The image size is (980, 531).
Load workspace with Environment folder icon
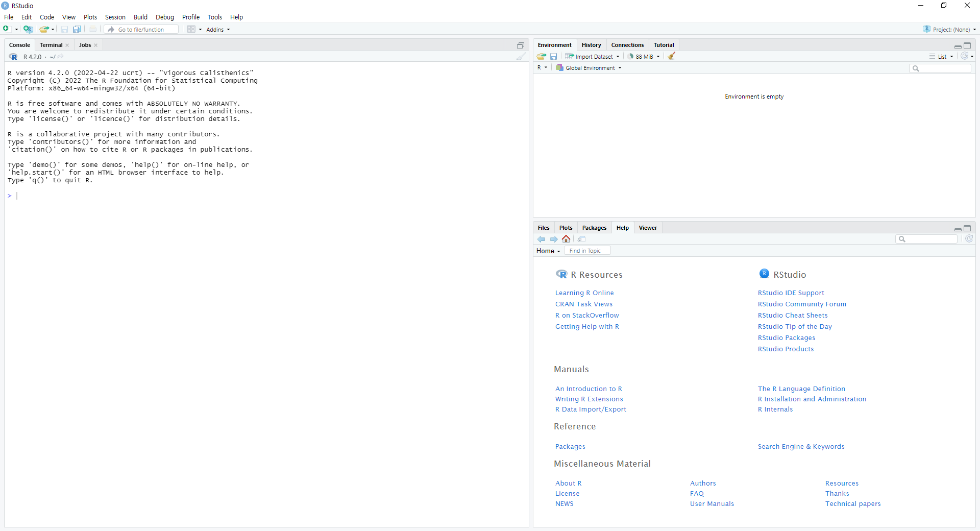tap(542, 56)
